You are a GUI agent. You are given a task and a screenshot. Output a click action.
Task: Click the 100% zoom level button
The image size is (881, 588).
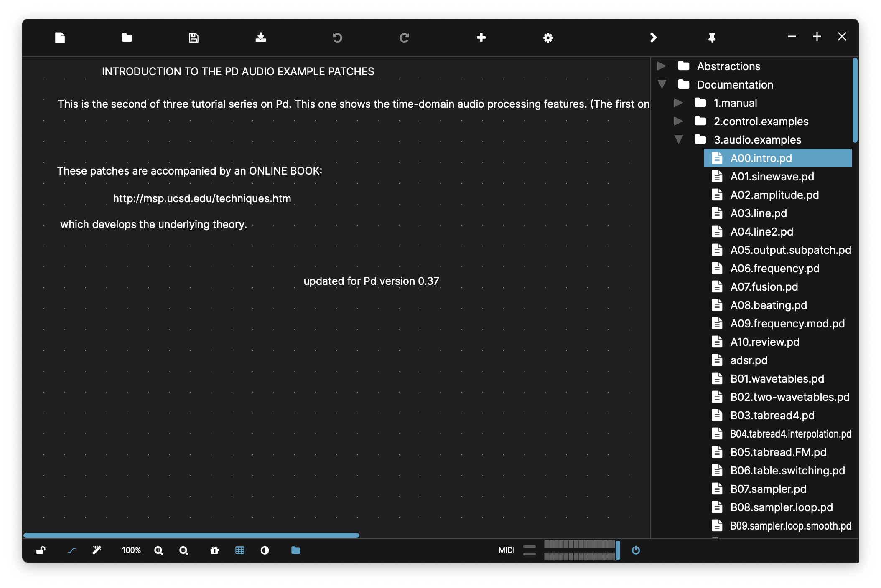[131, 550]
